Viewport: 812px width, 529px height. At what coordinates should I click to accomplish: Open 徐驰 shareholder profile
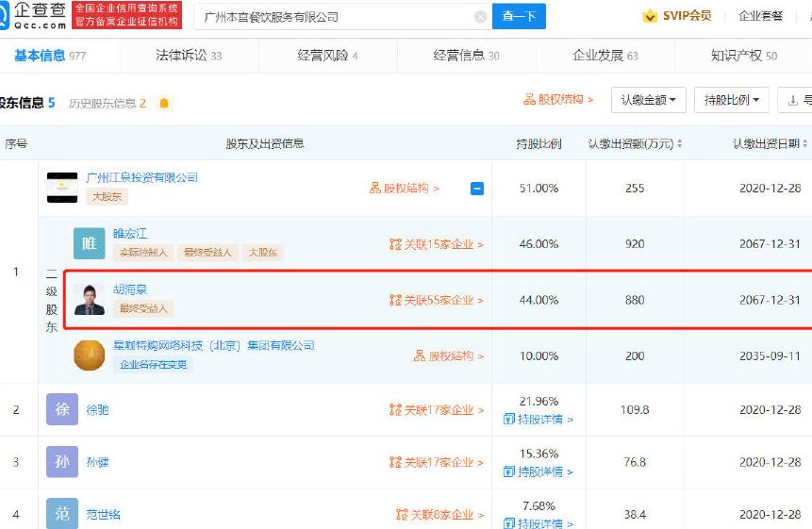97,410
